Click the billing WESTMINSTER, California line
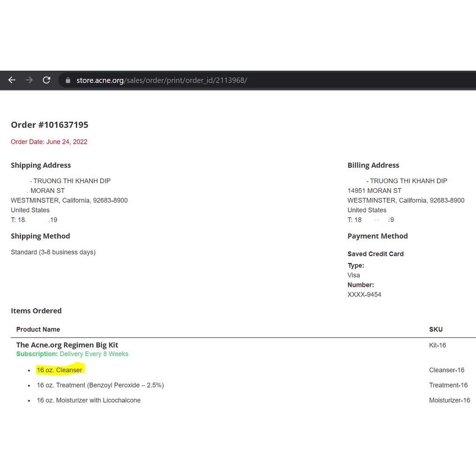476x476 pixels. point(406,200)
